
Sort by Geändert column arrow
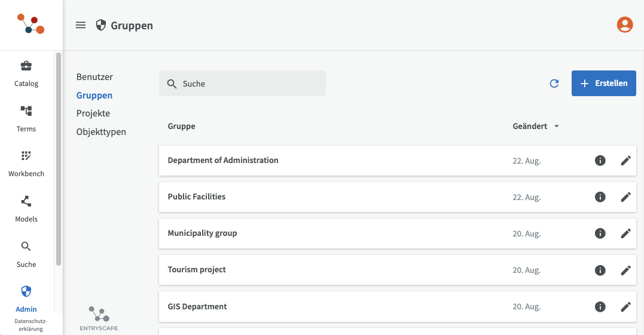557,127
